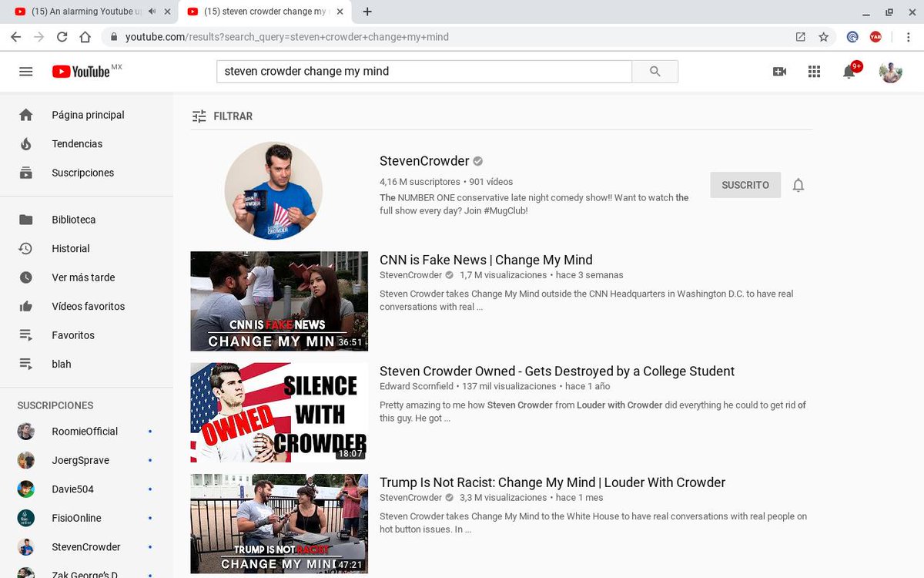
Task: Click the YouTube search input field
Action: coord(424,71)
